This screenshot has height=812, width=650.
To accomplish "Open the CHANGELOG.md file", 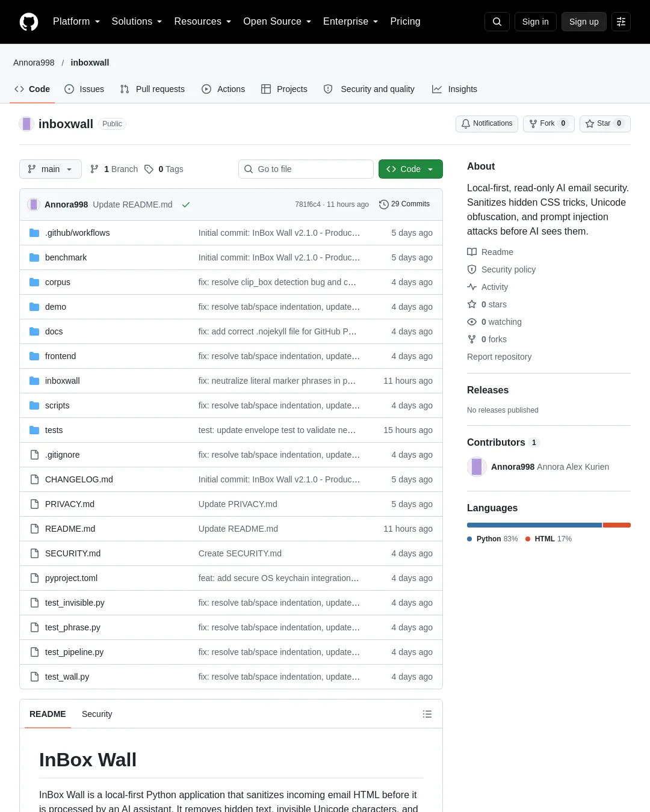I will pyautogui.click(x=79, y=479).
